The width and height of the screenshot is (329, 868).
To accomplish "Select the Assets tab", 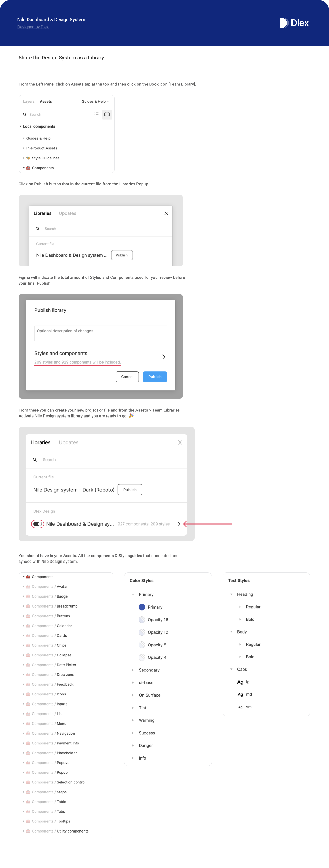I will point(46,101).
